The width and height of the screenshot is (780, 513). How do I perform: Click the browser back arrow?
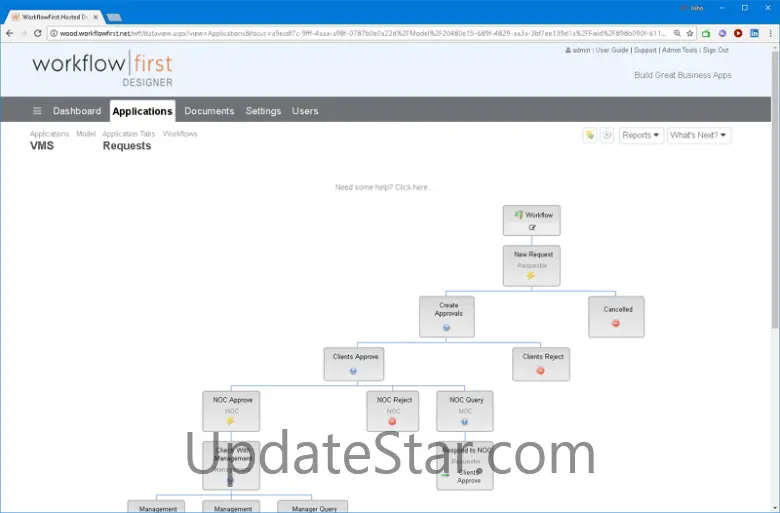[x=9, y=33]
